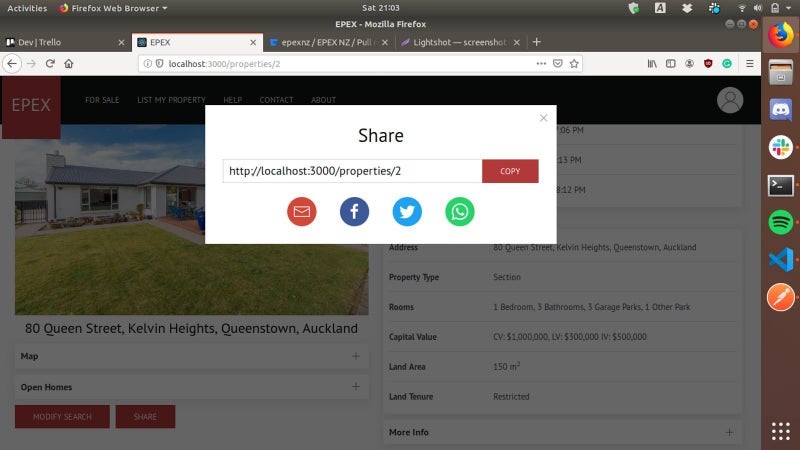This screenshot has height=450, width=800.
Task: Share on Facebook icon
Action: coord(354,211)
